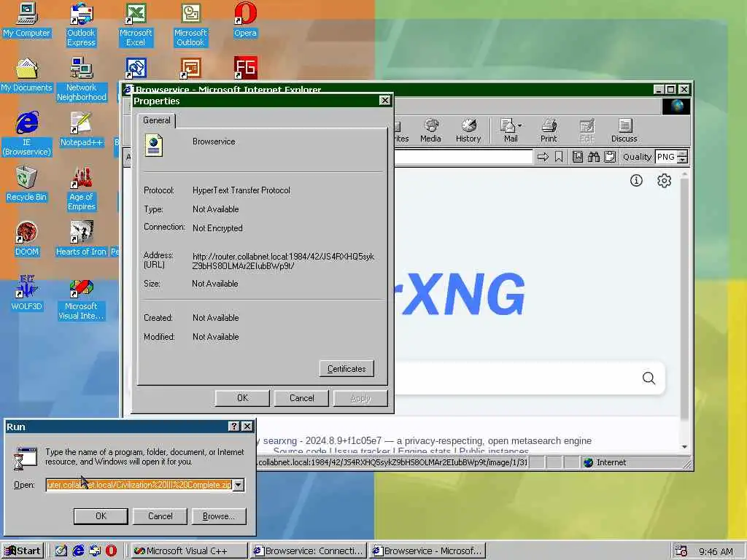
Task: Click Show Desktop quick launch icon
Action: pos(61,551)
